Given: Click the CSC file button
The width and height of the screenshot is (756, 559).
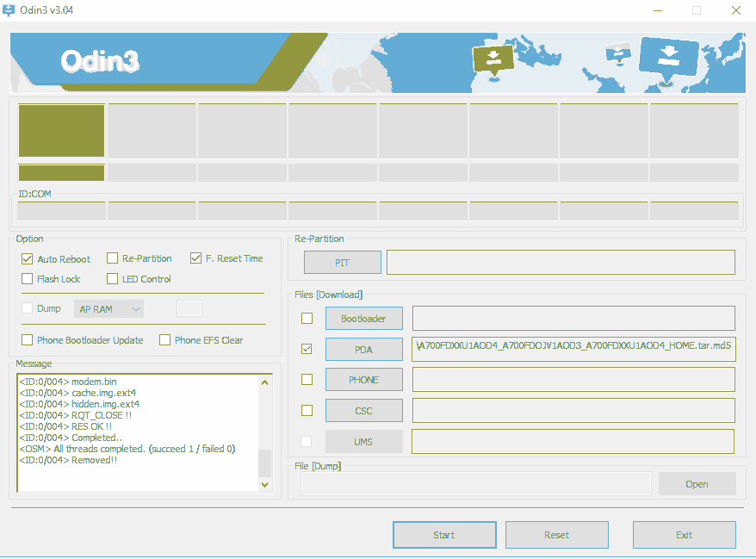Looking at the screenshot, I should point(364,411).
